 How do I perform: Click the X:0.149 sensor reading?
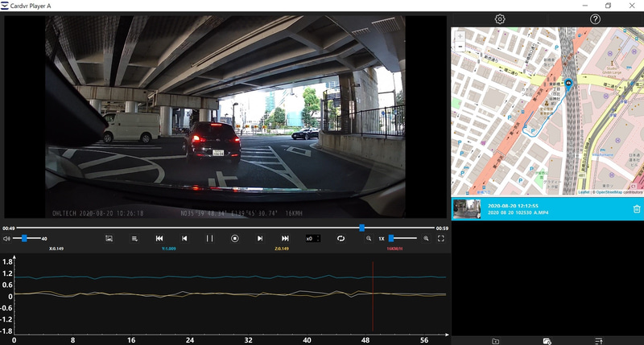point(56,248)
